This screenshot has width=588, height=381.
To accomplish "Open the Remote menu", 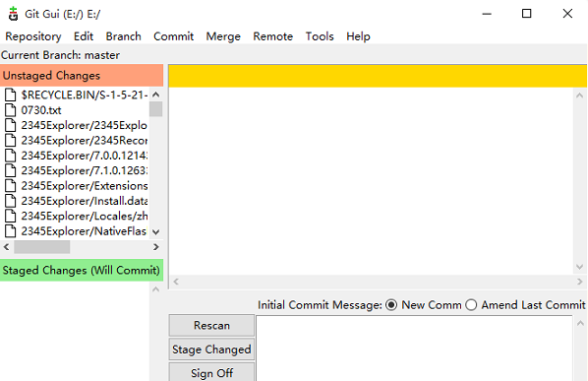I will [272, 36].
